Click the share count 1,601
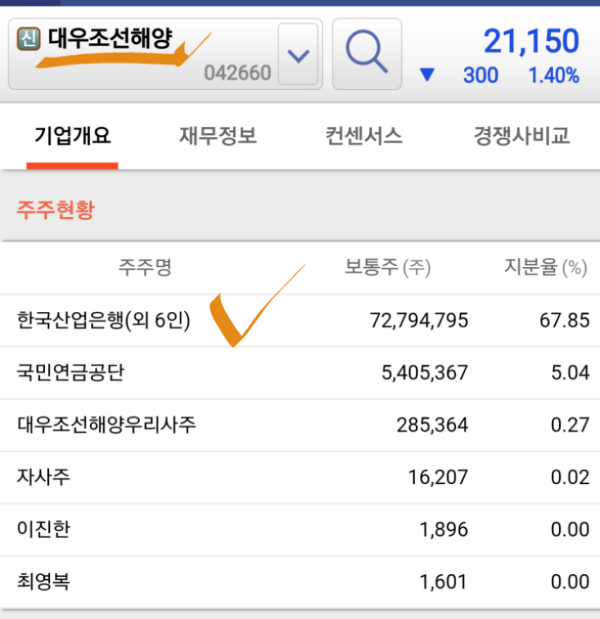 443,582
